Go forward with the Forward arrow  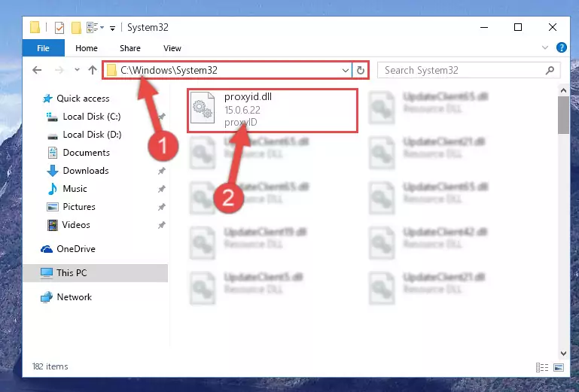tap(59, 70)
